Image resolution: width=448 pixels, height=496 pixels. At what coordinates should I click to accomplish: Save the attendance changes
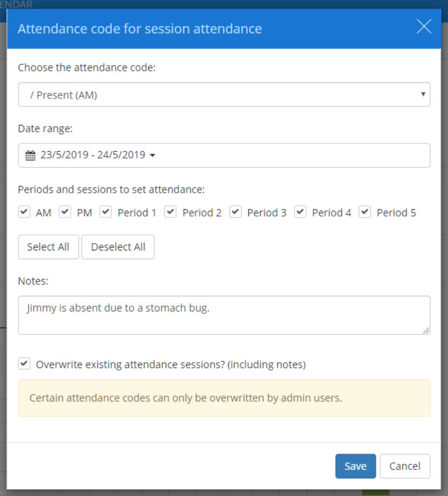pos(355,466)
